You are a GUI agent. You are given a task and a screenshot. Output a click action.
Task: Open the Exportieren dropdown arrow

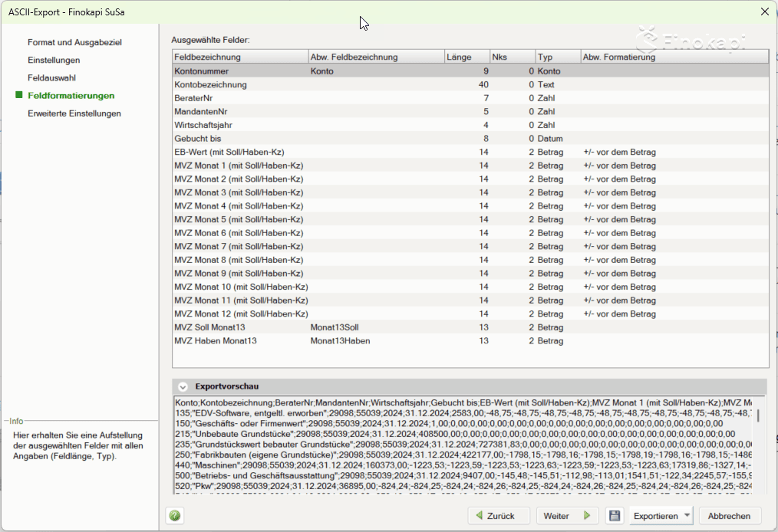[687, 516]
